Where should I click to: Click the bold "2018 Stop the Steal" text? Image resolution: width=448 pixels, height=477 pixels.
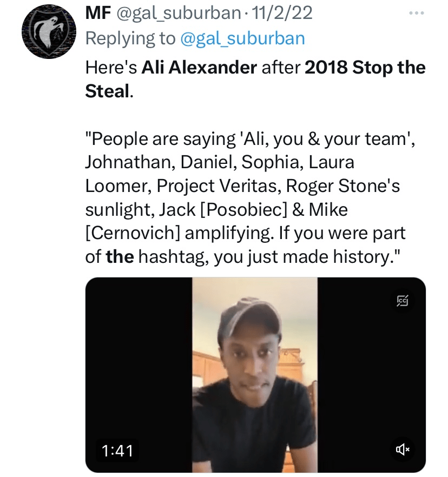pos(365,68)
